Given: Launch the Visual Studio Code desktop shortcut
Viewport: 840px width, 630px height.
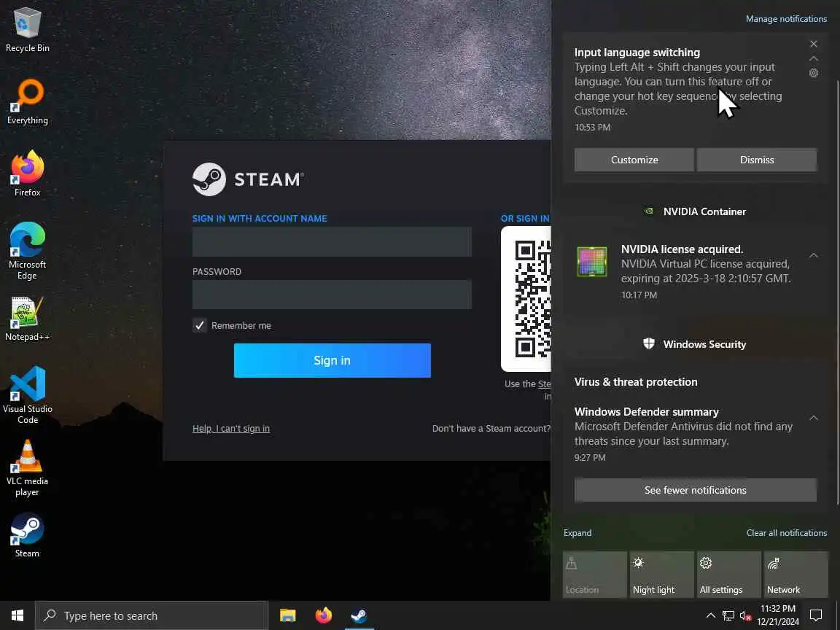Looking at the screenshot, I should (x=27, y=395).
